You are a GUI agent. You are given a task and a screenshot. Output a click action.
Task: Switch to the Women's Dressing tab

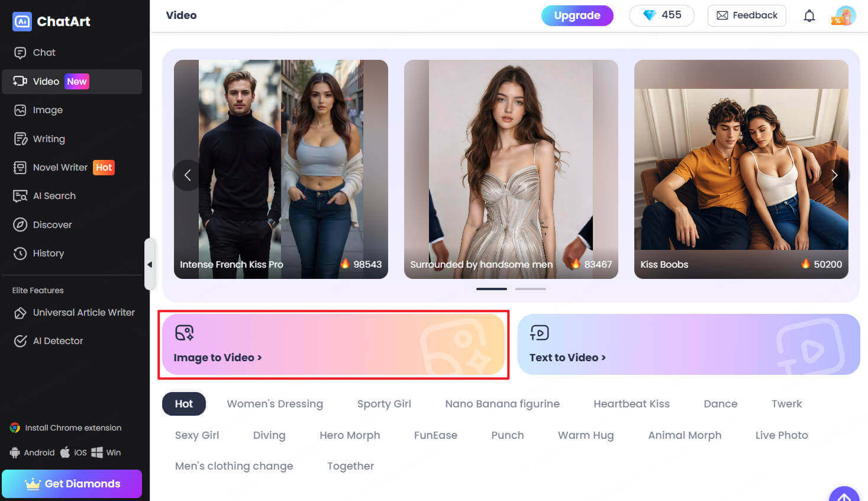pyautogui.click(x=275, y=404)
